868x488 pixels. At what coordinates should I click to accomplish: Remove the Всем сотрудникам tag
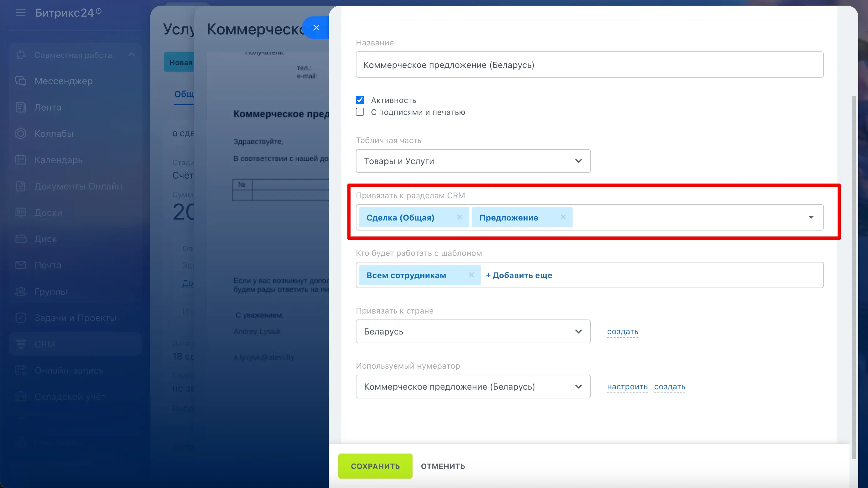(x=471, y=275)
